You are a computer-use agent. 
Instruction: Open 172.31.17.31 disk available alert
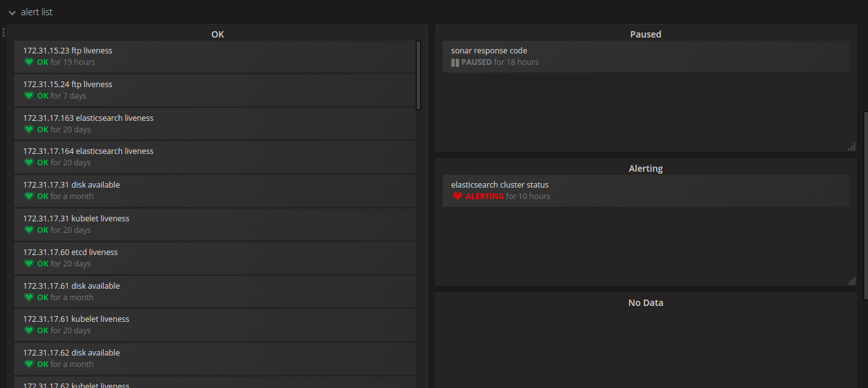click(72, 185)
